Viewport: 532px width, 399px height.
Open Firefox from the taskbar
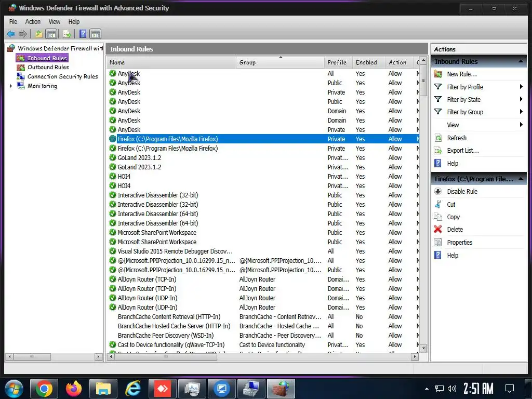coord(74,389)
